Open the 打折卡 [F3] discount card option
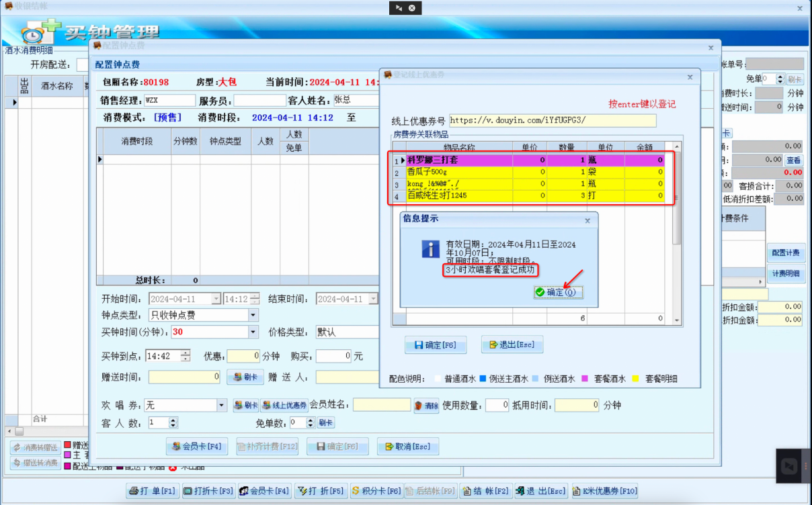Image resolution: width=812 pixels, height=505 pixels. click(x=208, y=491)
